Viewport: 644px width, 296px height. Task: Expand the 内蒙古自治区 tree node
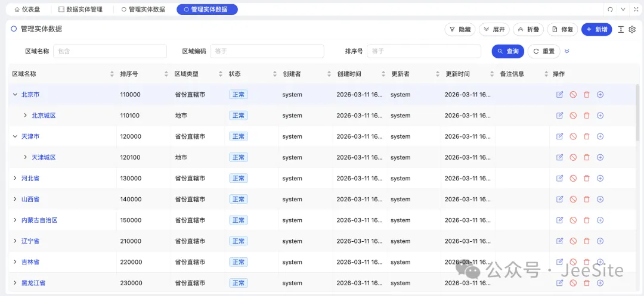point(15,220)
